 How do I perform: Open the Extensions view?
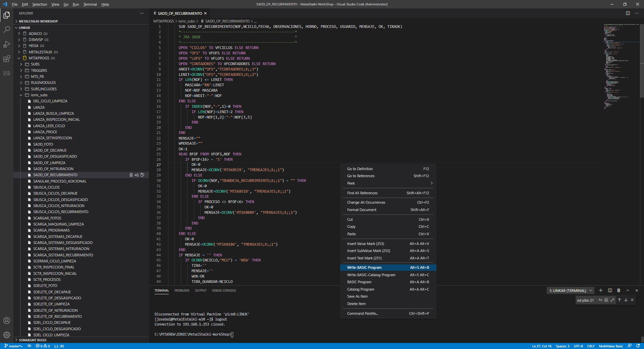pos(6,59)
